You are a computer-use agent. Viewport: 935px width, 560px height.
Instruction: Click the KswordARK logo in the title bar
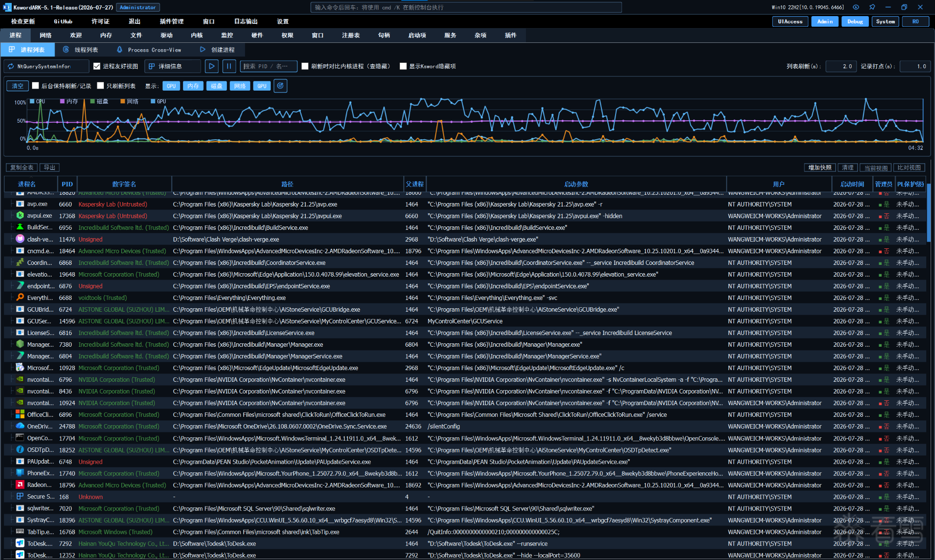tap(7, 7)
